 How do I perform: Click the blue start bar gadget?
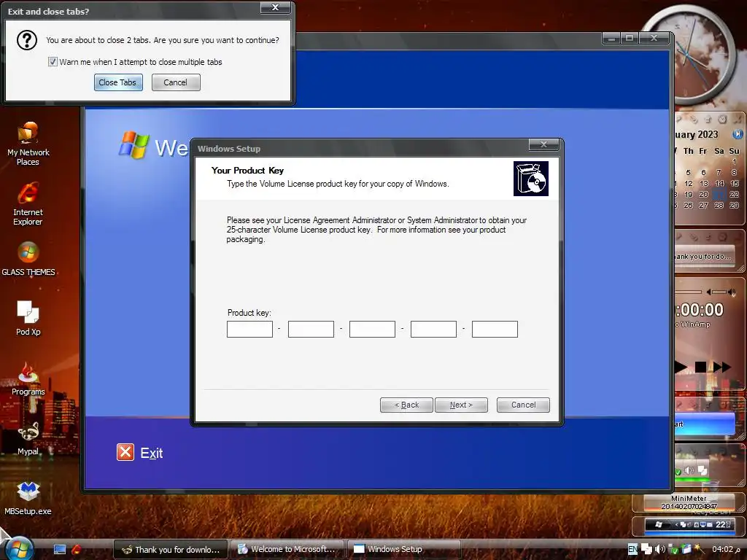(705, 424)
